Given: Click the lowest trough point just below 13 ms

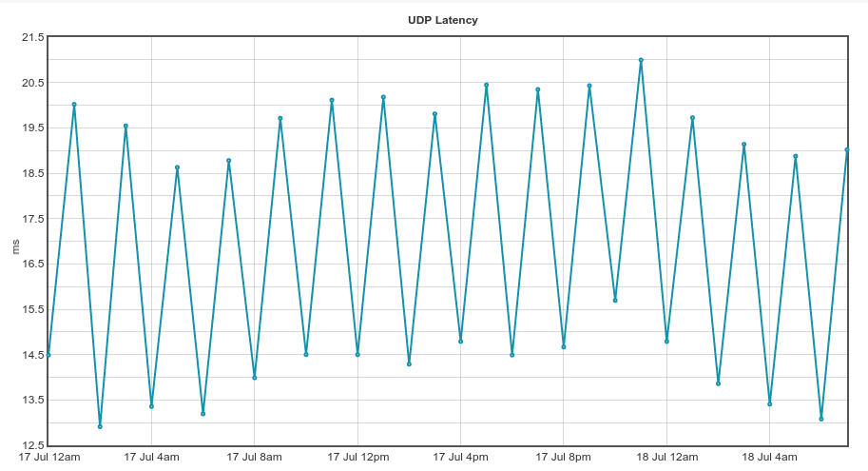Looking at the screenshot, I should point(100,426).
